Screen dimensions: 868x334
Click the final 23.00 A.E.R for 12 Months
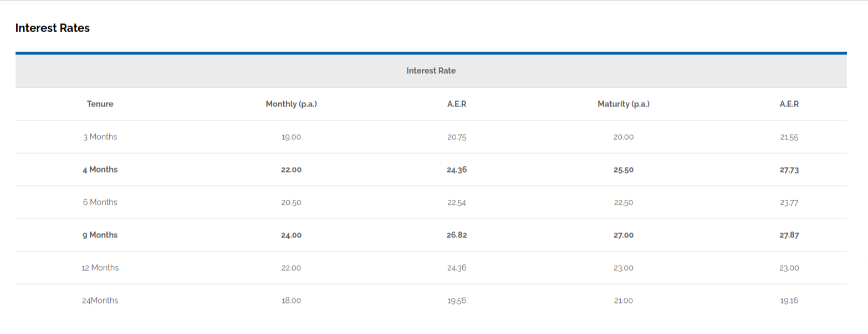click(x=789, y=268)
